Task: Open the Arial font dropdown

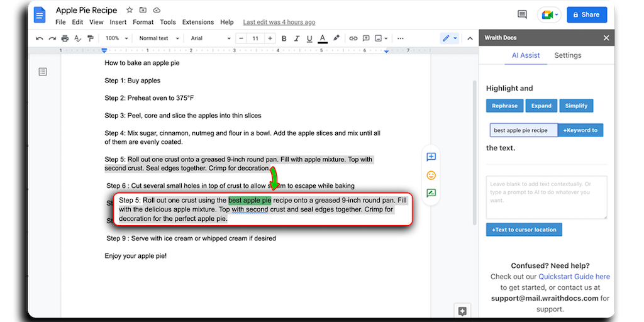Action: pyautogui.click(x=209, y=38)
